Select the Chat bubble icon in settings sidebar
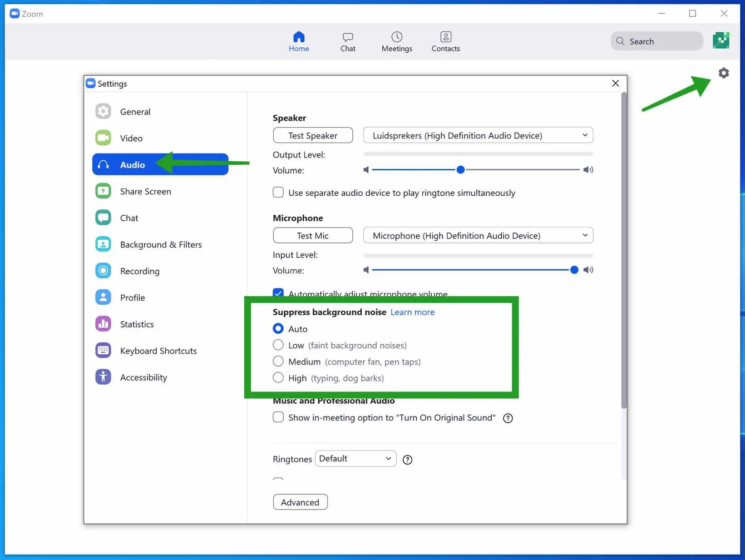Screen dimensions: 745x560 pyautogui.click(x=103, y=218)
